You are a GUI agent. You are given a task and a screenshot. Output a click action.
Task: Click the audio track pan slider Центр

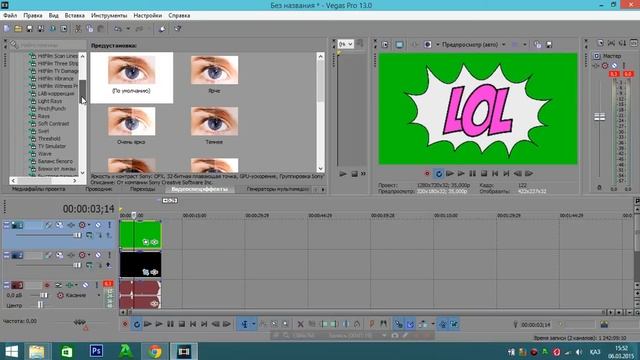(x=40, y=304)
